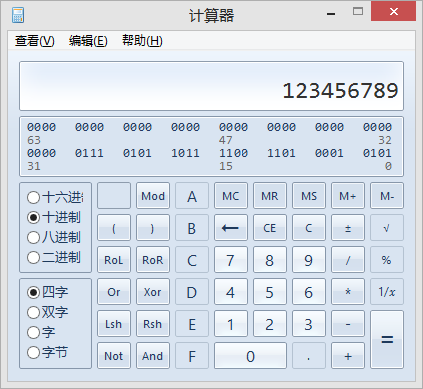Click the open parenthesis button
Viewport: 423px width, 389px height.
pyautogui.click(x=114, y=228)
